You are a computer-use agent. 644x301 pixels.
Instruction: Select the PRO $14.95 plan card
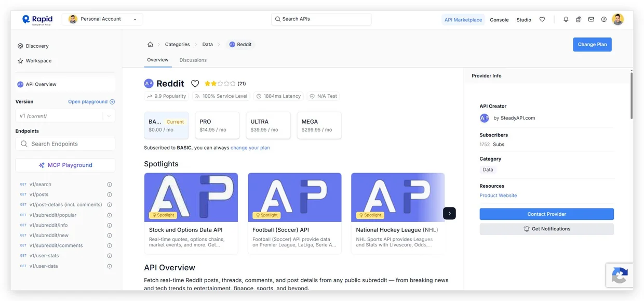(217, 125)
